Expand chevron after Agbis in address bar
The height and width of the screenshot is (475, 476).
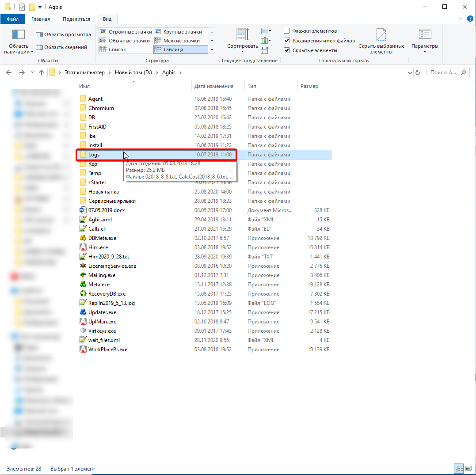(180, 72)
